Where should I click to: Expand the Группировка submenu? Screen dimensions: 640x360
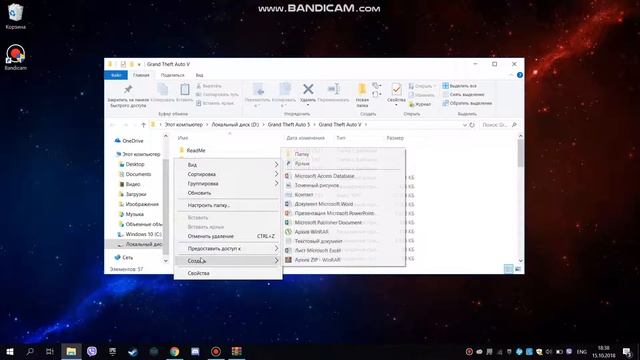click(228, 183)
